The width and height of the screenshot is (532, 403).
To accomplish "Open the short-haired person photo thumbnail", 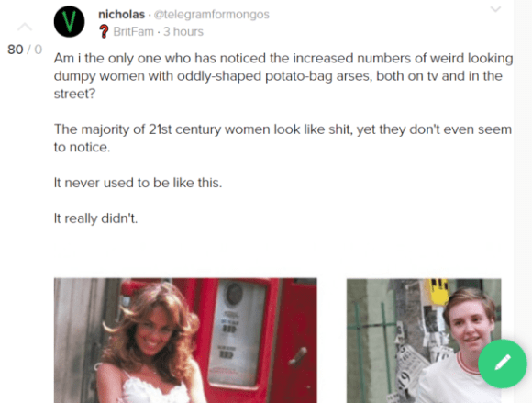I will click(x=424, y=341).
